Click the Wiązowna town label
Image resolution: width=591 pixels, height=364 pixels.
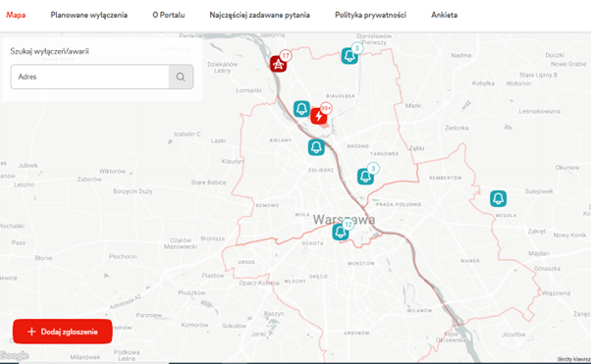coord(556,293)
